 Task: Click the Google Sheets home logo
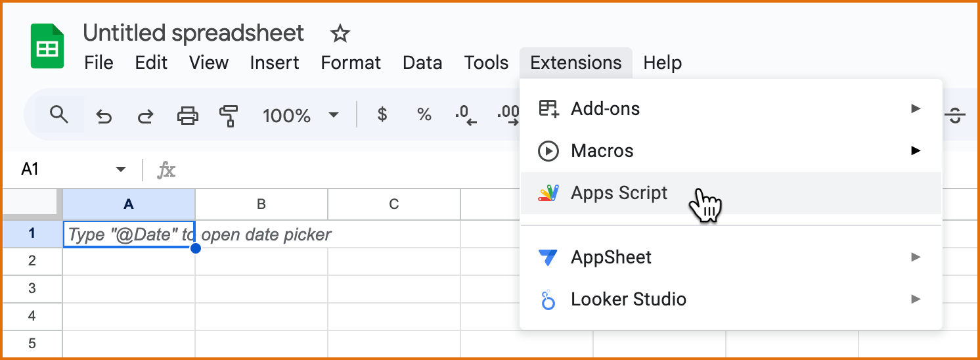click(x=47, y=46)
